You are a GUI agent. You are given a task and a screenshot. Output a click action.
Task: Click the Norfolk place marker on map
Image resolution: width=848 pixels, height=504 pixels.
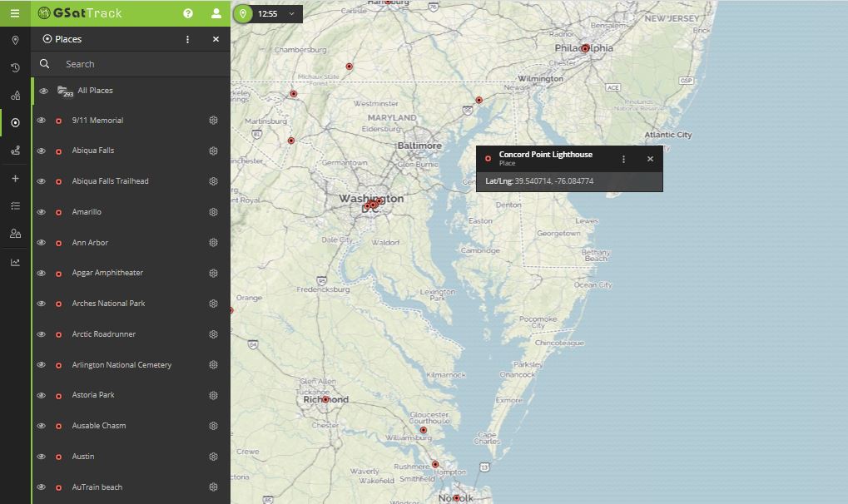[x=456, y=498]
